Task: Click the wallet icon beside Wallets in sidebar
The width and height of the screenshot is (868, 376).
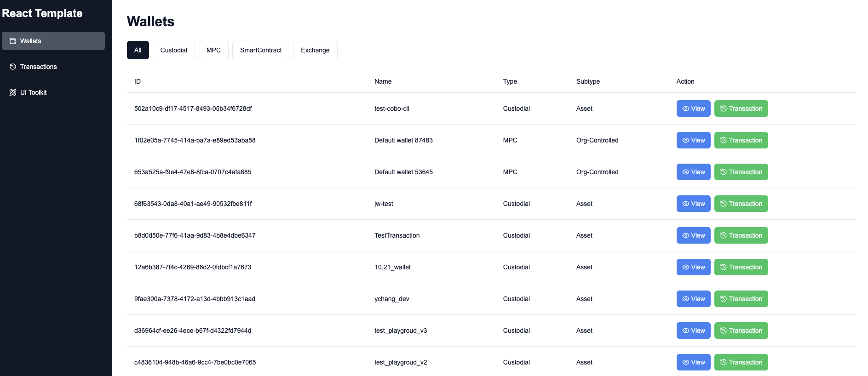Action: click(12, 41)
